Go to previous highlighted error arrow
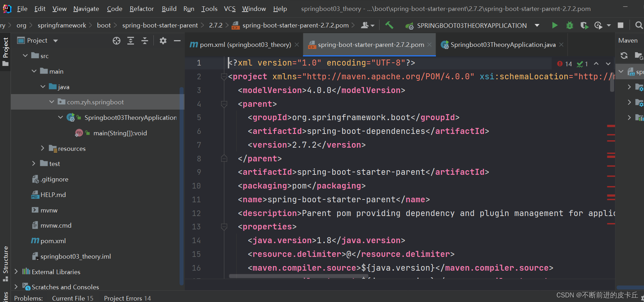The image size is (644, 302). [x=596, y=64]
